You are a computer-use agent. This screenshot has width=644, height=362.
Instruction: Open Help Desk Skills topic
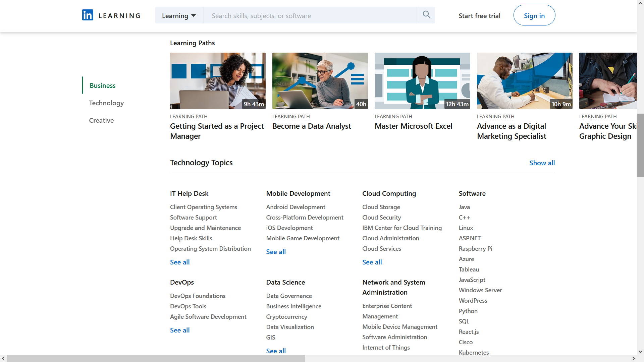pos(191,238)
